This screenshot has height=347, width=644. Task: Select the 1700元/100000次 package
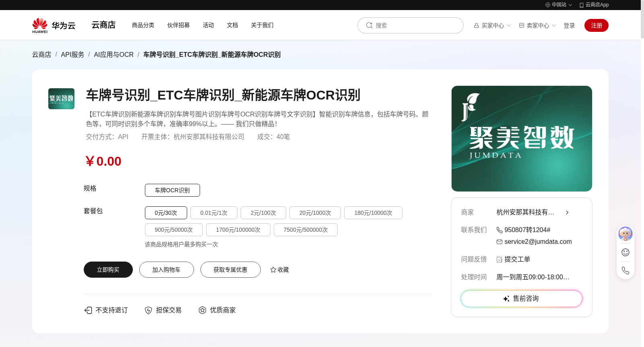click(238, 230)
